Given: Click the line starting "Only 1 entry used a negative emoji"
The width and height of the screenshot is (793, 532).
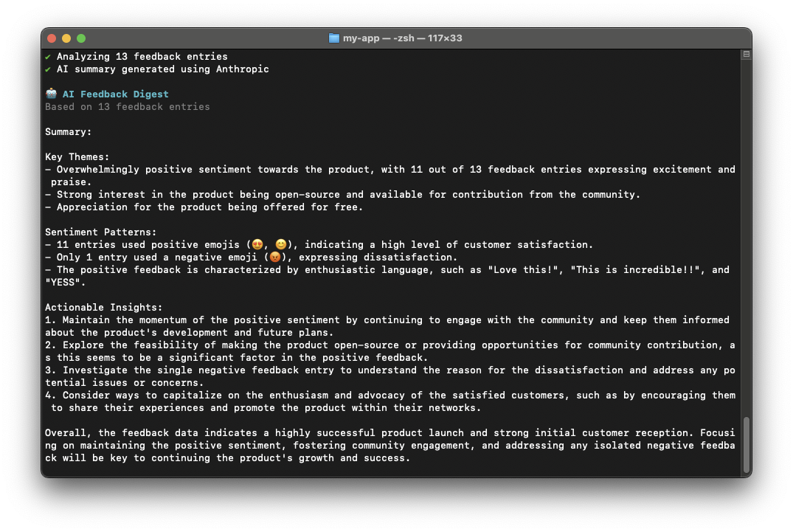Looking at the screenshot, I should pos(251,258).
